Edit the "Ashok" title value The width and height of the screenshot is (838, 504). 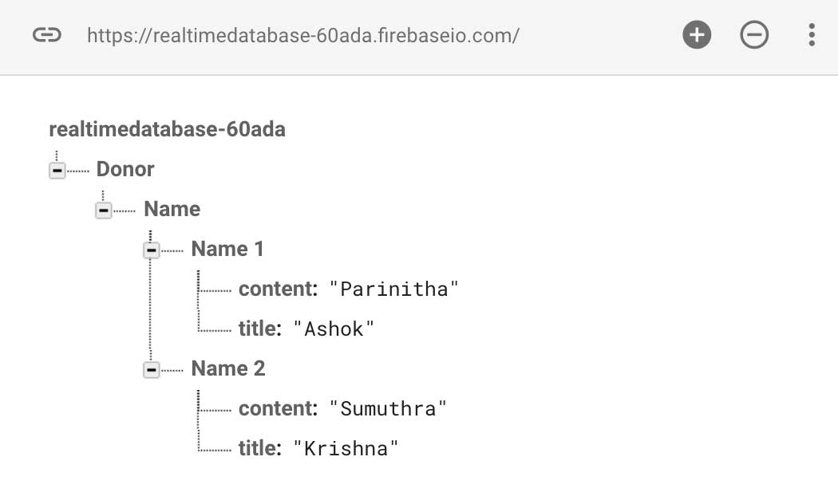click(x=334, y=329)
